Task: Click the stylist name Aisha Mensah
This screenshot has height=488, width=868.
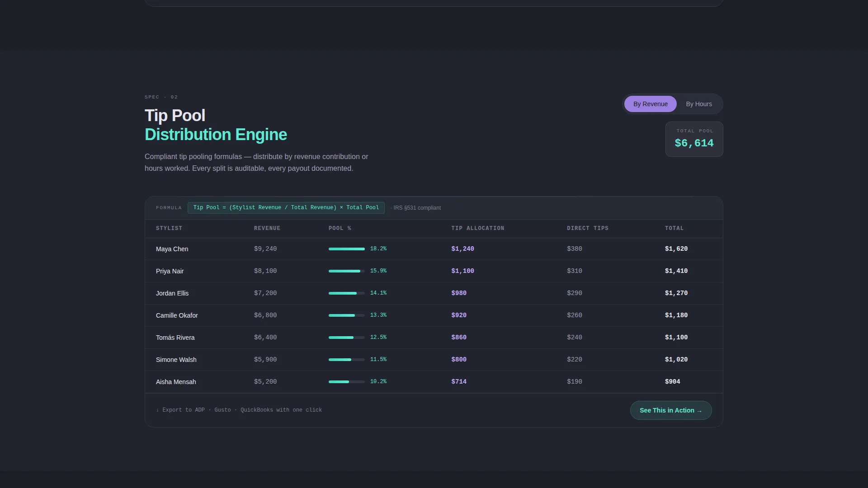Action: pos(176,382)
